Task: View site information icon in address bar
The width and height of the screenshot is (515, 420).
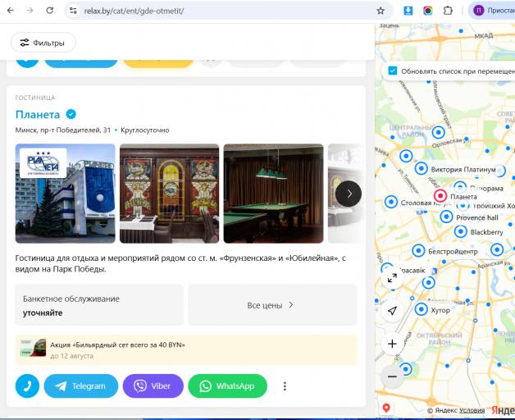Action: coord(73,11)
